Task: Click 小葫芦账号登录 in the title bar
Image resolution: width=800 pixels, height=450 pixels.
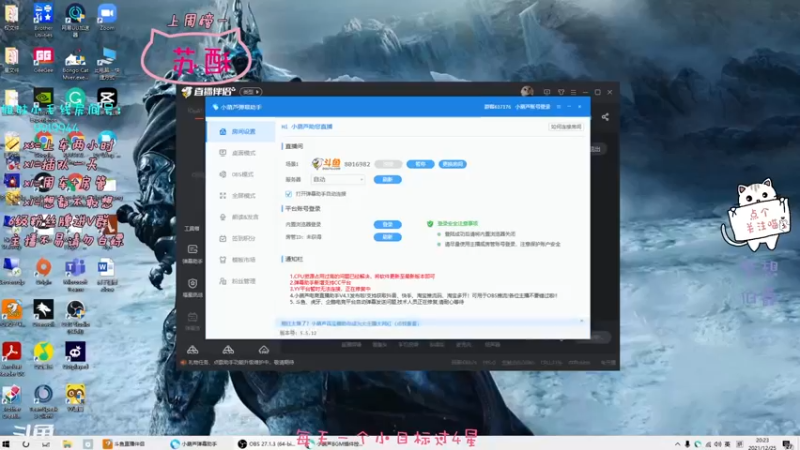Action: (533, 107)
